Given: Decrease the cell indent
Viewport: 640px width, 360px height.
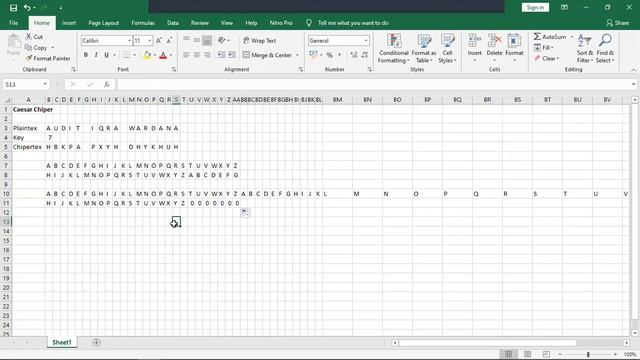Looking at the screenshot, I should 221,55.
